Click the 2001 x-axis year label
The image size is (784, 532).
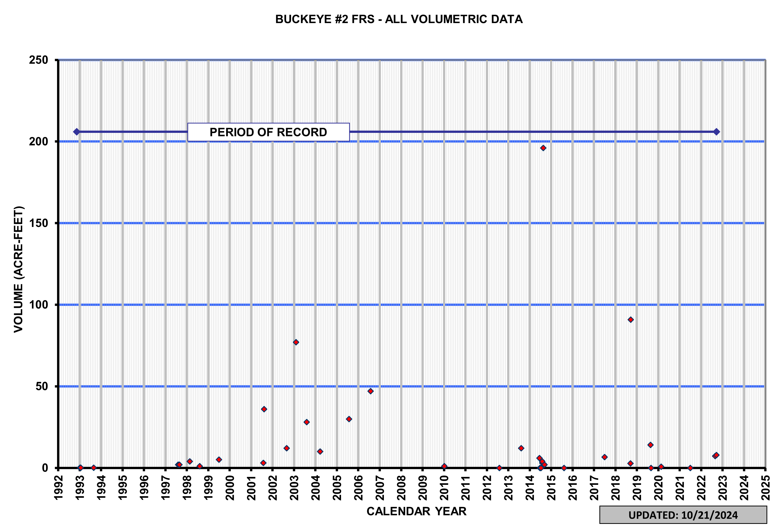tap(251, 488)
